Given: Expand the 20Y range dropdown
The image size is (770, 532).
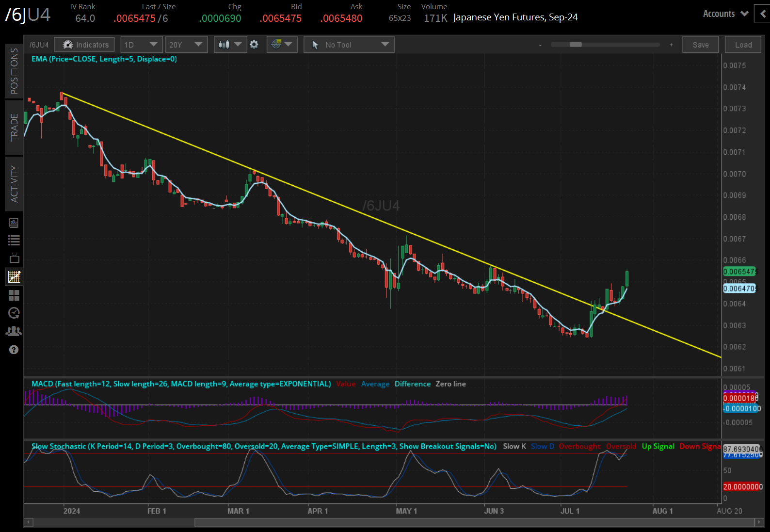Looking at the screenshot, I should coord(186,45).
